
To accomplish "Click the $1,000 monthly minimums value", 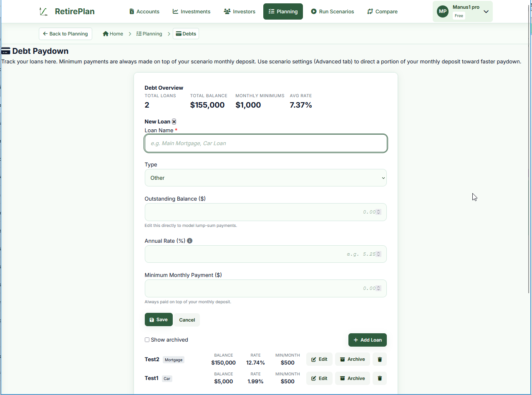I will [248, 105].
